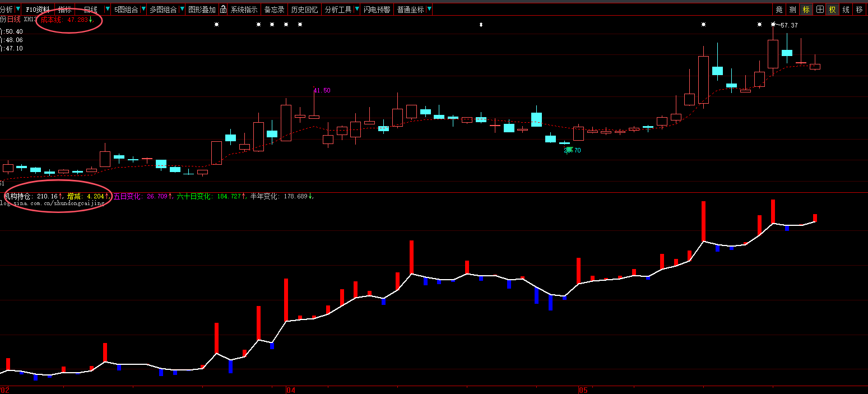This screenshot has width=868, height=394.
Task: Click the 系统指示 button
Action: click(x=244, y=10)
